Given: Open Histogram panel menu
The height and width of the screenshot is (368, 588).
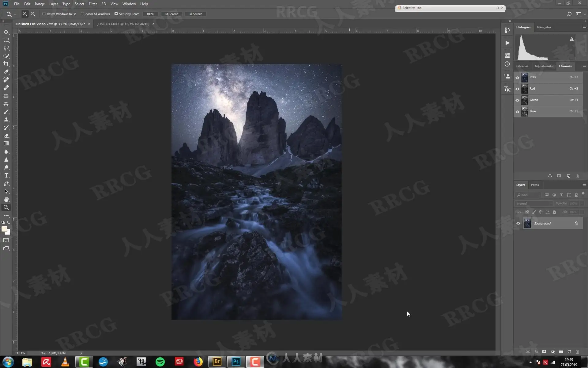Looking at the screenshot, I should 584,27.
